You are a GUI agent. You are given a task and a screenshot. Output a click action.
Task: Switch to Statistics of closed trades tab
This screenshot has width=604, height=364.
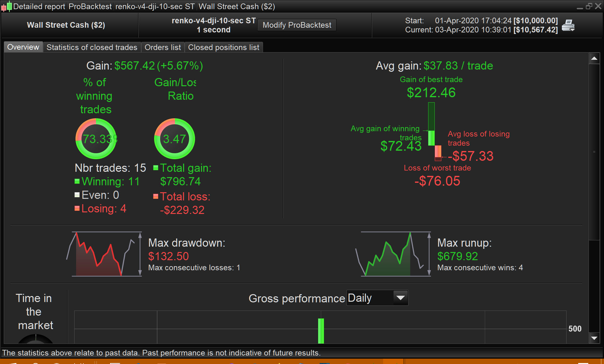click(x=92, y=47)
